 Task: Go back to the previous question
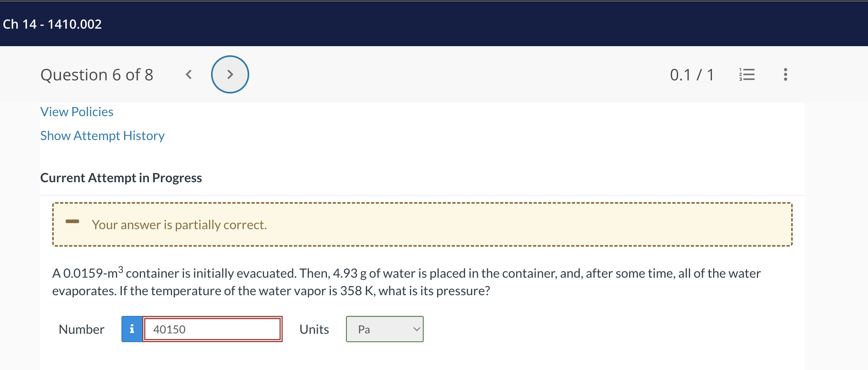[189, 74]
